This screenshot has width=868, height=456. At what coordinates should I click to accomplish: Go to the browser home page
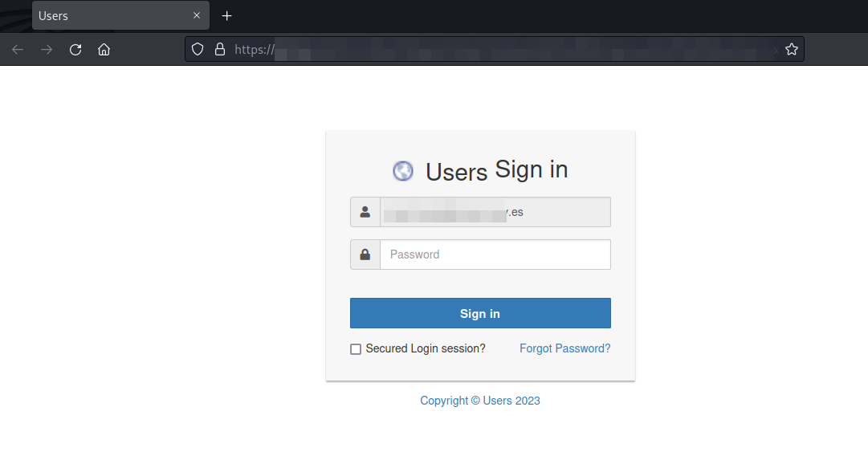104,50
